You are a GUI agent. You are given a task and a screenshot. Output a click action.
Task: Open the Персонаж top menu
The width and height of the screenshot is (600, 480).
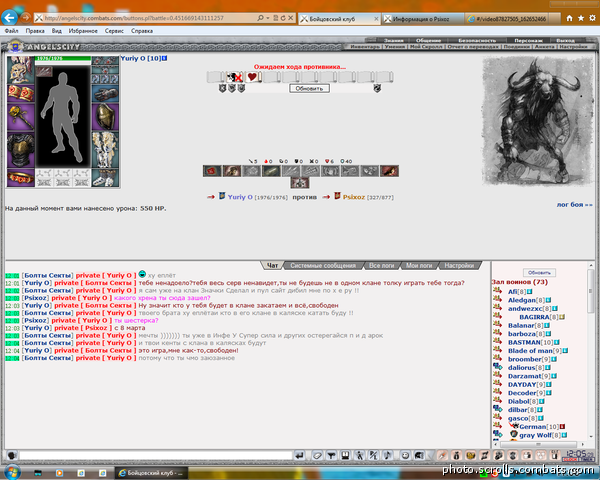coord(528,40)
